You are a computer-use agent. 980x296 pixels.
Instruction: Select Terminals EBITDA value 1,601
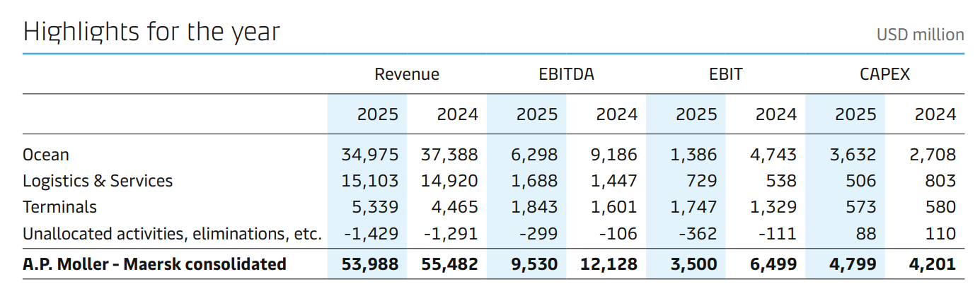pos(613,208)
